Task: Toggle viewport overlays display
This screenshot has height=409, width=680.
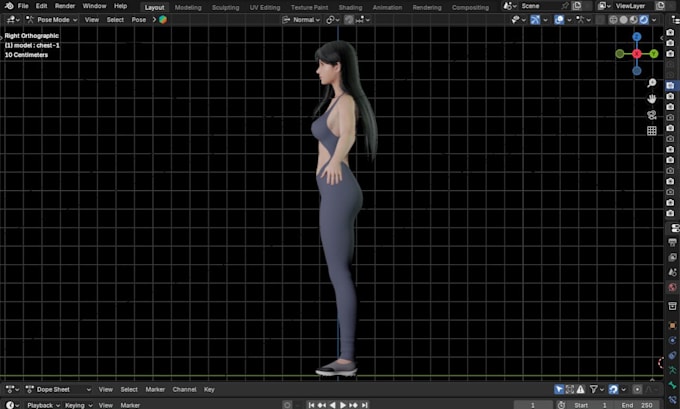Action: click(559, 20)
